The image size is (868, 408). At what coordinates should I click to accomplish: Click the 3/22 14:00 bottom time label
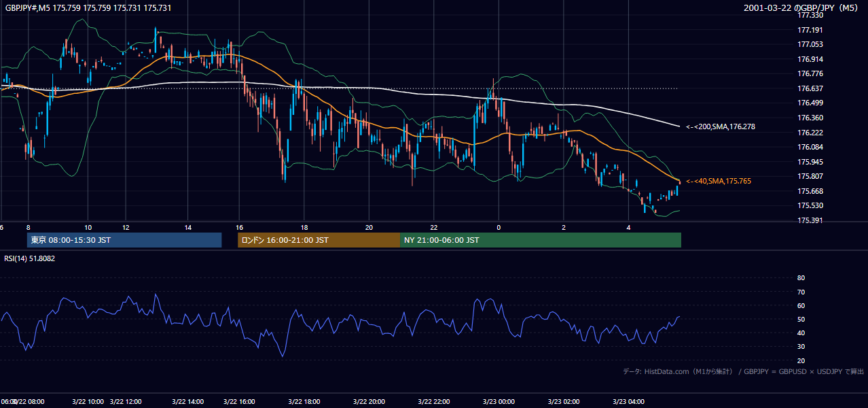click(188, 401)
